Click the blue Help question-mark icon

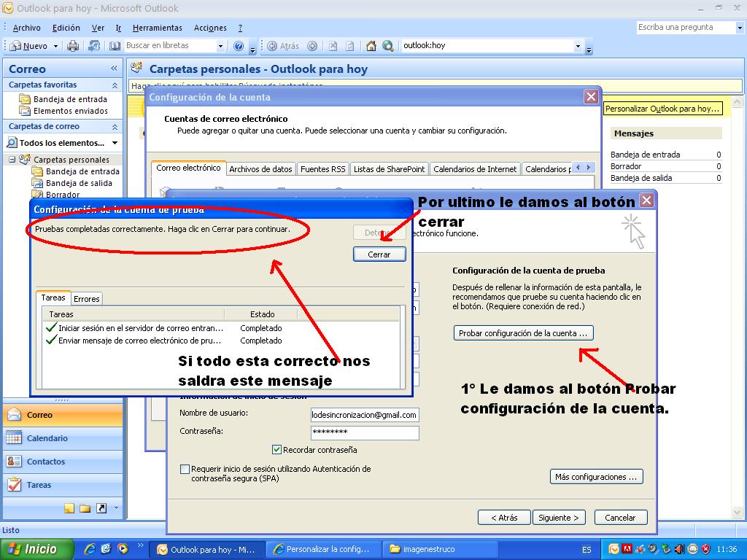coord(239,46)
